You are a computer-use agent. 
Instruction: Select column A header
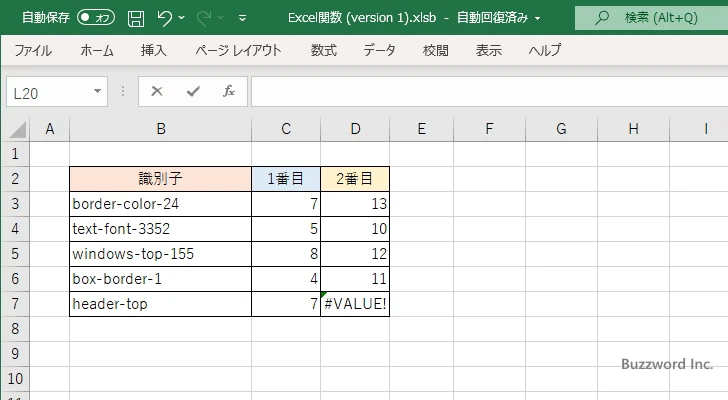50,129
